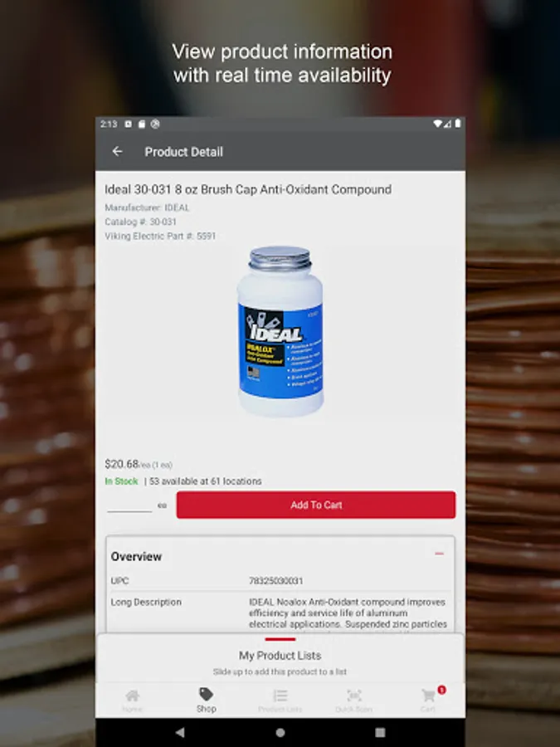
Task: Click the Product Detail header title
Action: tap(184, 152)
